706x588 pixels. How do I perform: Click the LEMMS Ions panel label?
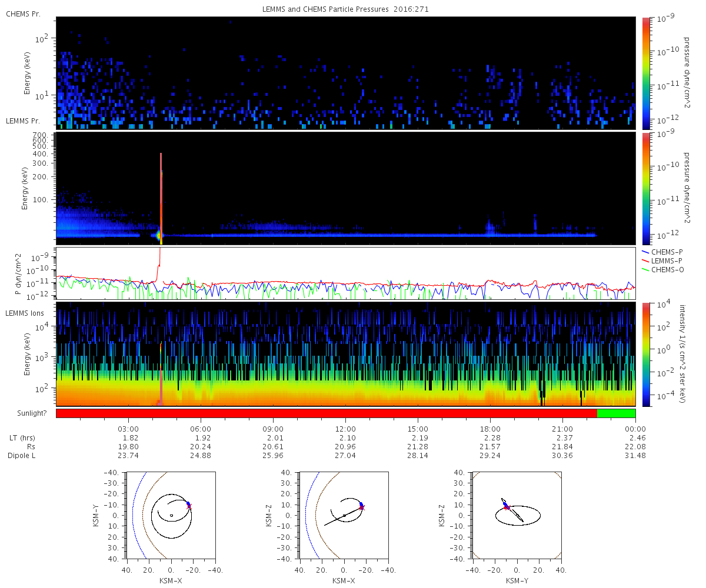pos(24,314)
